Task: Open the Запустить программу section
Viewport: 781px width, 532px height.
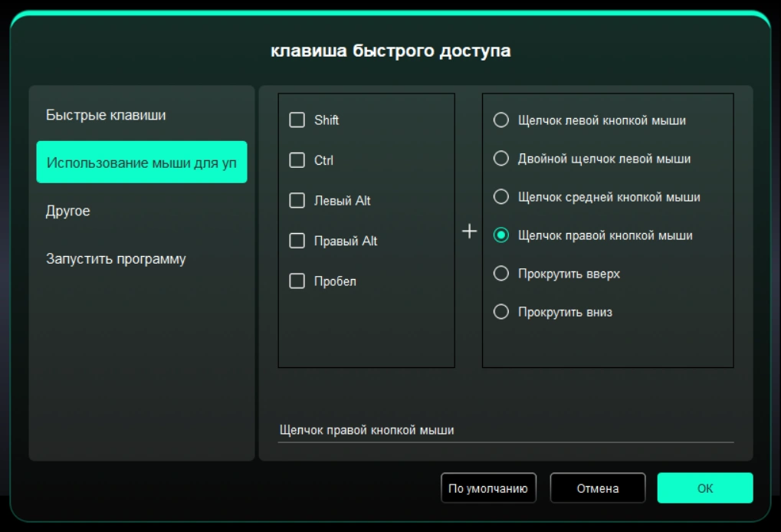Action: click(116, 259)
